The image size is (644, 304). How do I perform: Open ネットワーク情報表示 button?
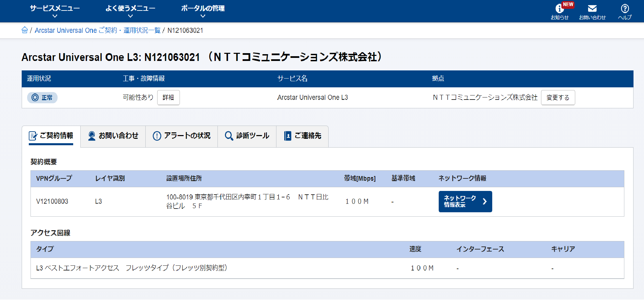(465, 201)
